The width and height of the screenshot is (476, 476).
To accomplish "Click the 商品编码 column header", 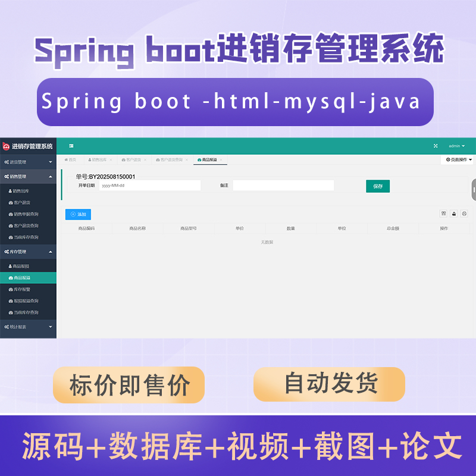I will (x=86, y=228).
